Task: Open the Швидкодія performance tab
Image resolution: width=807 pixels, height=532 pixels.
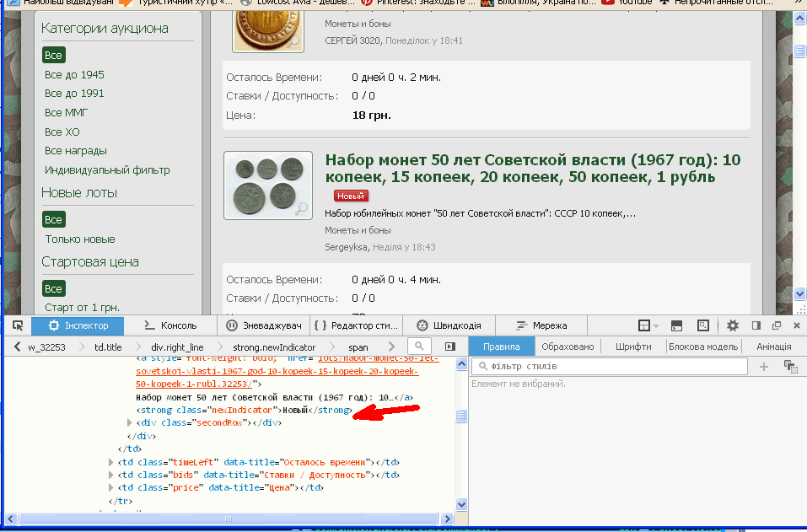Action: pos(449,325)
